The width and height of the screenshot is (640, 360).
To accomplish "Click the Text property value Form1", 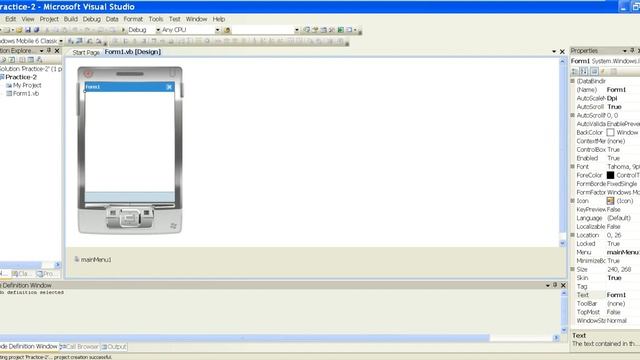I will tap(616, 295).
